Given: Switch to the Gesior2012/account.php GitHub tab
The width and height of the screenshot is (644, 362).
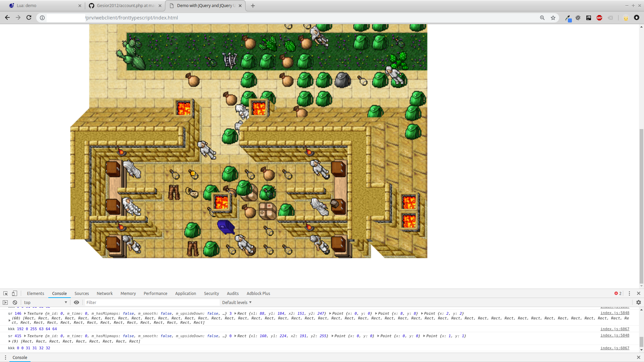Looking at the screenshot, I should (x=125, y=6).
